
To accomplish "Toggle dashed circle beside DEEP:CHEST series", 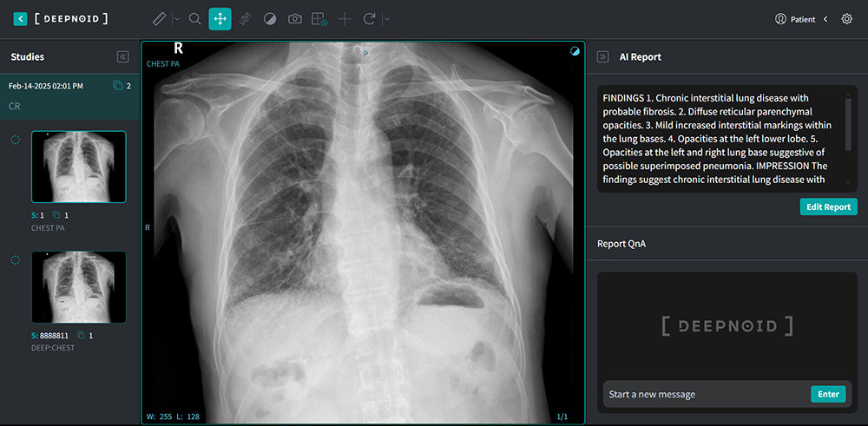I will [x=15, y=260].
